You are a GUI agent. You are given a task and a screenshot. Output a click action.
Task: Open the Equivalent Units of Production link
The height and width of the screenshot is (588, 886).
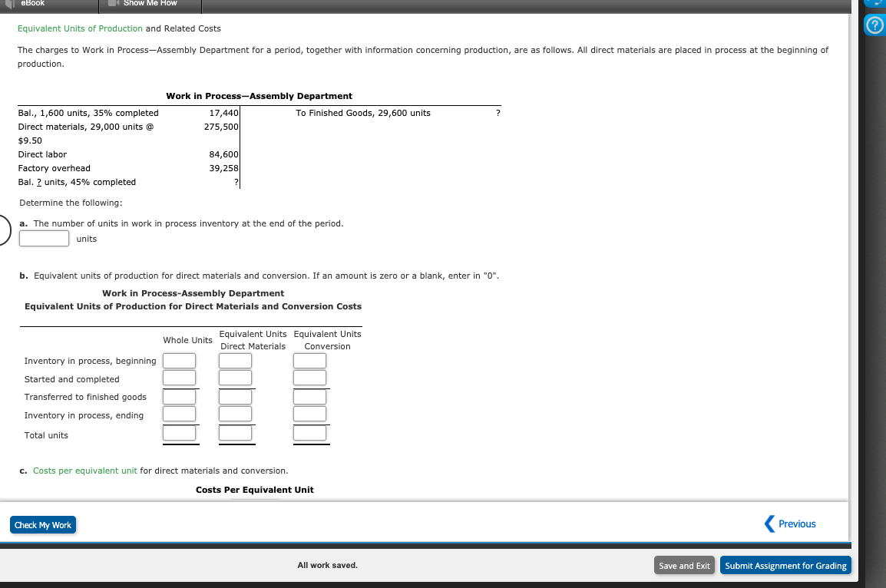tap(79, 28)
